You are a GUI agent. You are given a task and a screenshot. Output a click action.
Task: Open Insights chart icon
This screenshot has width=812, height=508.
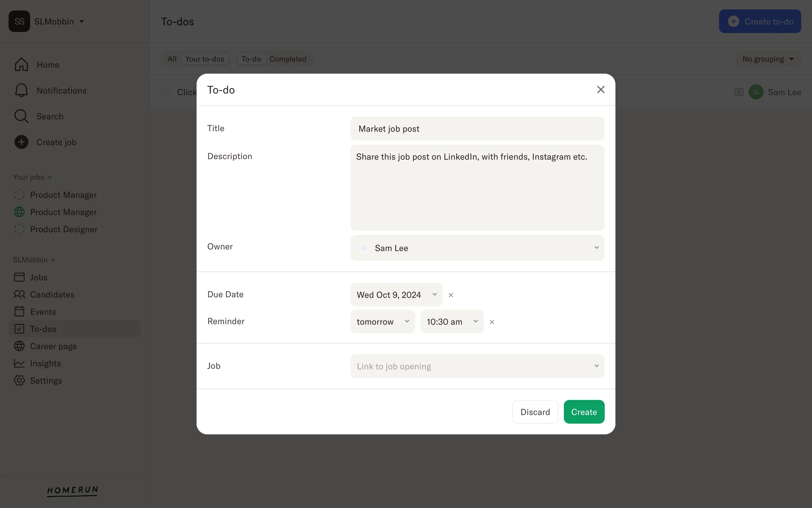[x=19, y=363]
